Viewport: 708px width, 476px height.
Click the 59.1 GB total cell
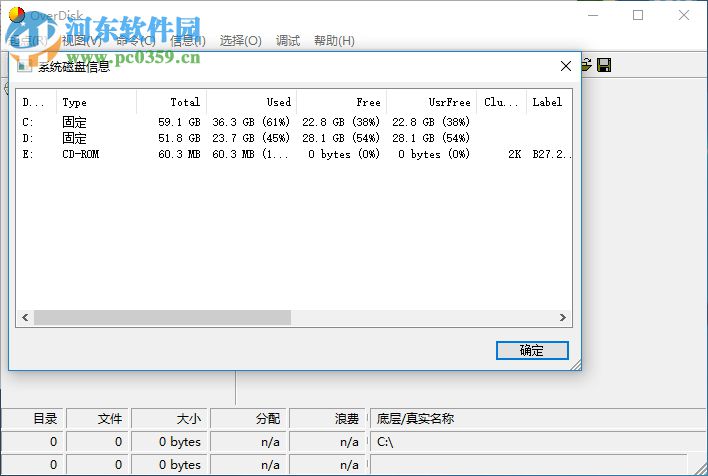tap(179, 122)
